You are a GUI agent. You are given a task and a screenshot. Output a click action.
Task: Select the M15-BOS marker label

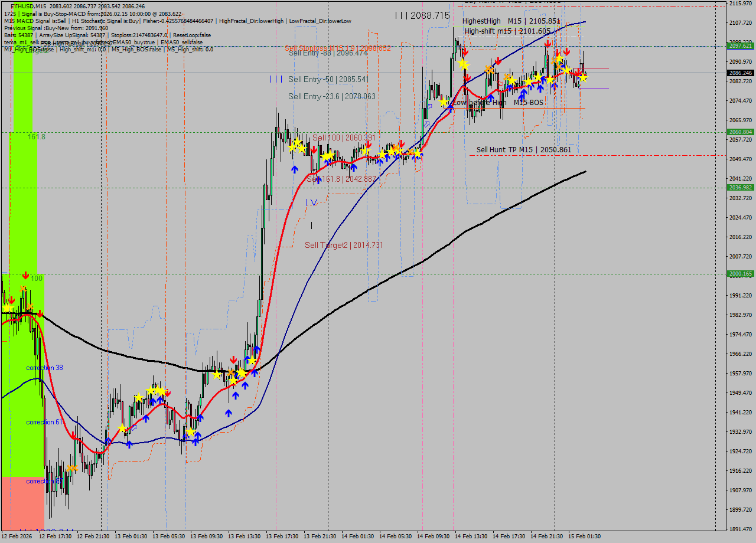click(528, 103)
